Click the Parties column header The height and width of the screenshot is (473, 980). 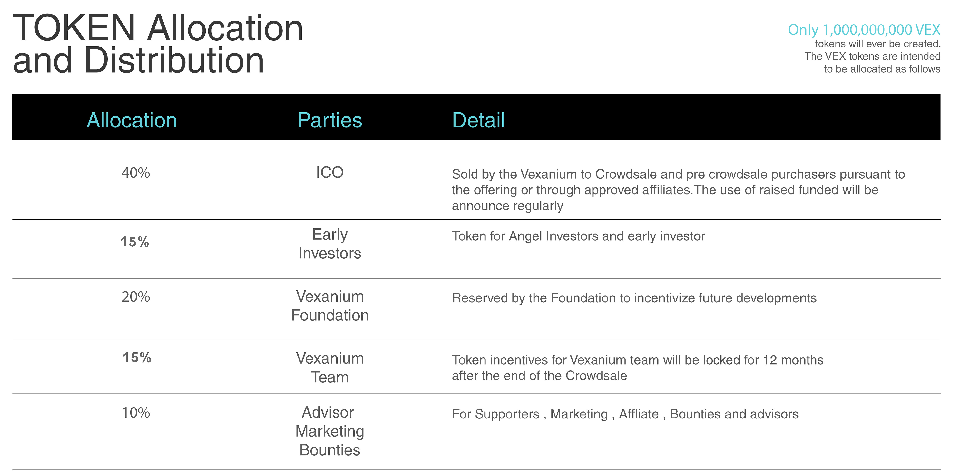[x=330, y=120]
